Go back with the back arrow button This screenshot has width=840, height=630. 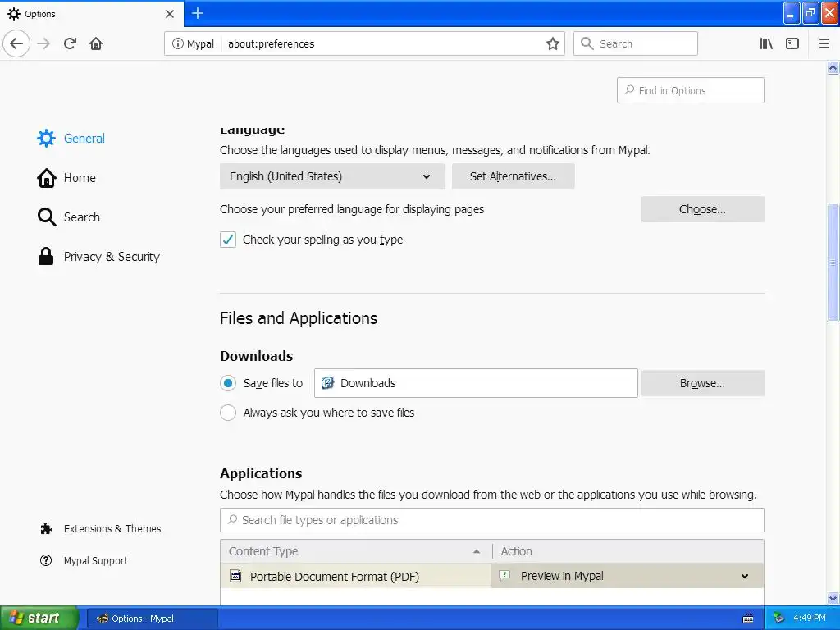(16, 43)
